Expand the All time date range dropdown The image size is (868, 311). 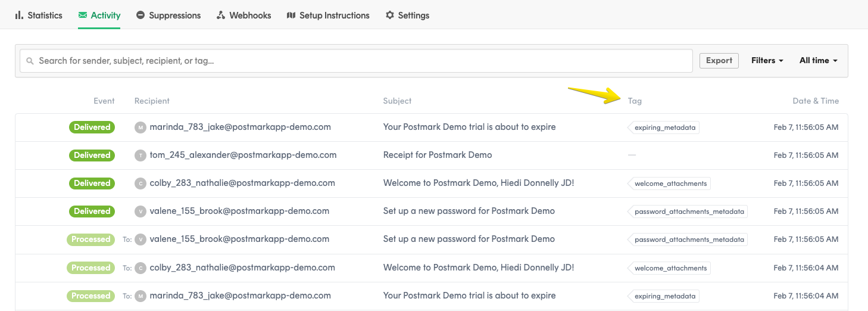pos(818,61)
